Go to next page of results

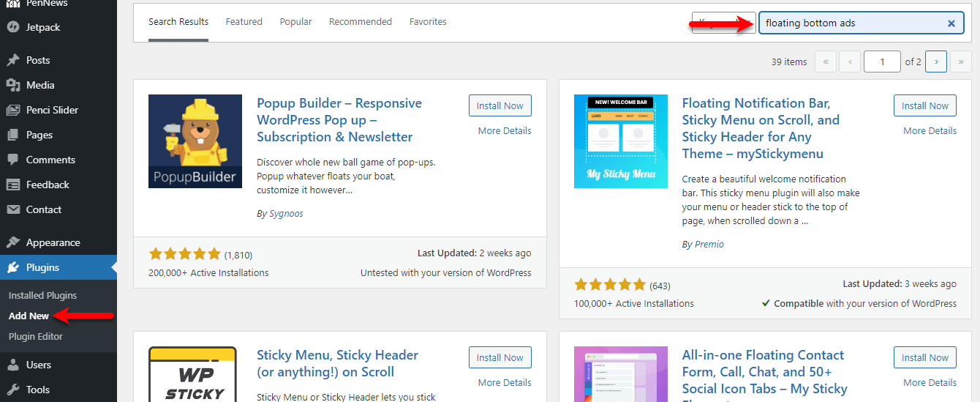[936, 62]
